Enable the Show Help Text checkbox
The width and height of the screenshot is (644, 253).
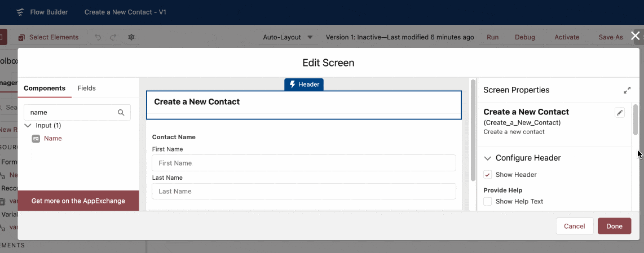(x=488, y=201)
